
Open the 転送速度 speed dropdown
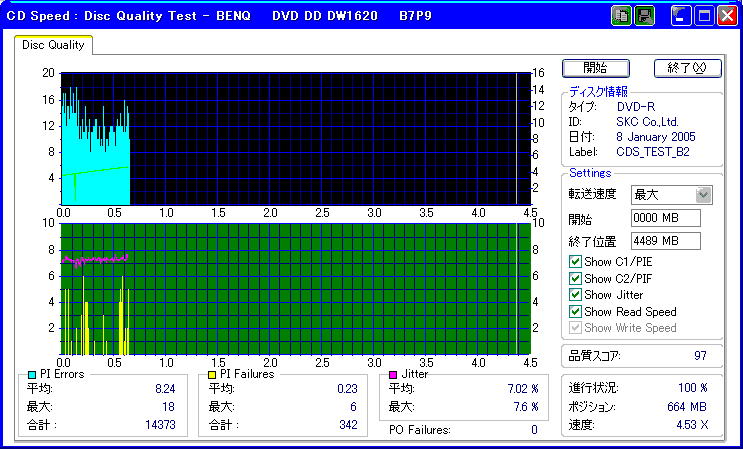click(704, 194)
